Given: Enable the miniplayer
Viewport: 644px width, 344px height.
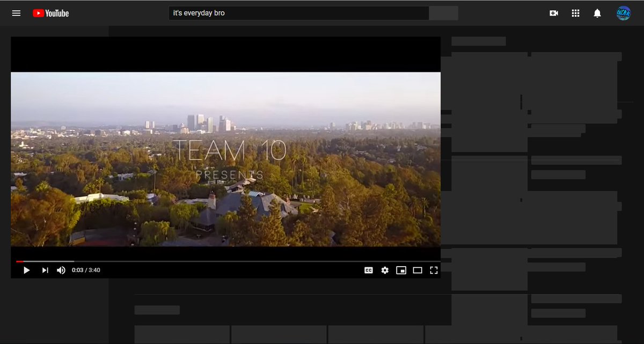Looking at the screenshot, I should tap(401, 270).
